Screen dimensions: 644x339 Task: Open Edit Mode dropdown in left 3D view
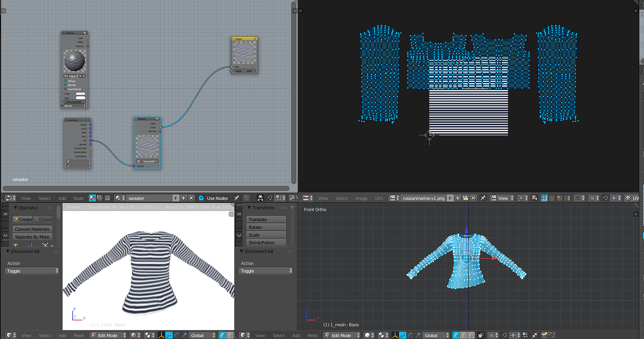coord(108,335)
